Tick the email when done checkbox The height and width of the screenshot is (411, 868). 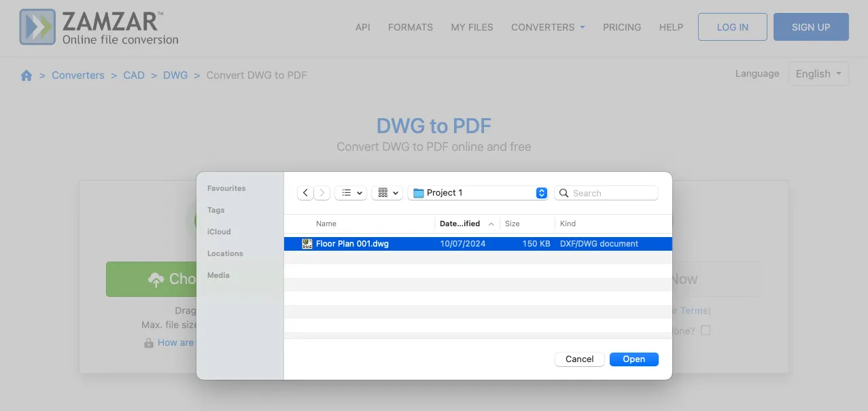[706, 330]
